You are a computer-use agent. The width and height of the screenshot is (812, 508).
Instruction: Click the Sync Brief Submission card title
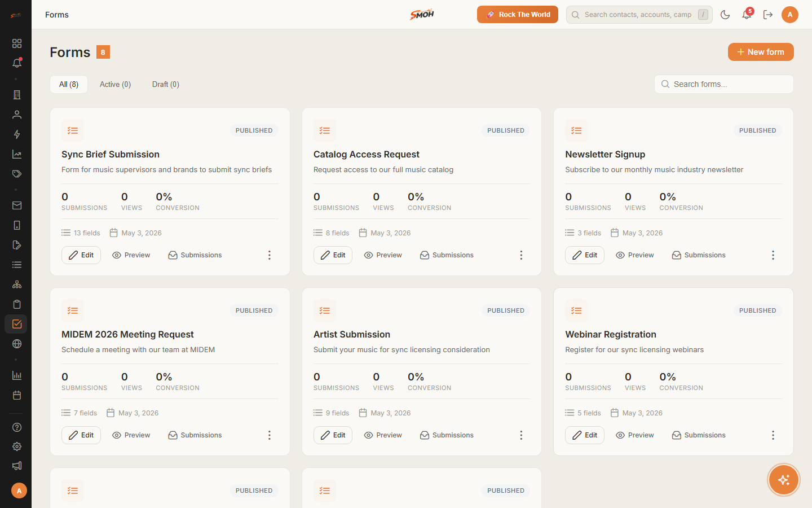pyautogui.click(x=111, y=154)
